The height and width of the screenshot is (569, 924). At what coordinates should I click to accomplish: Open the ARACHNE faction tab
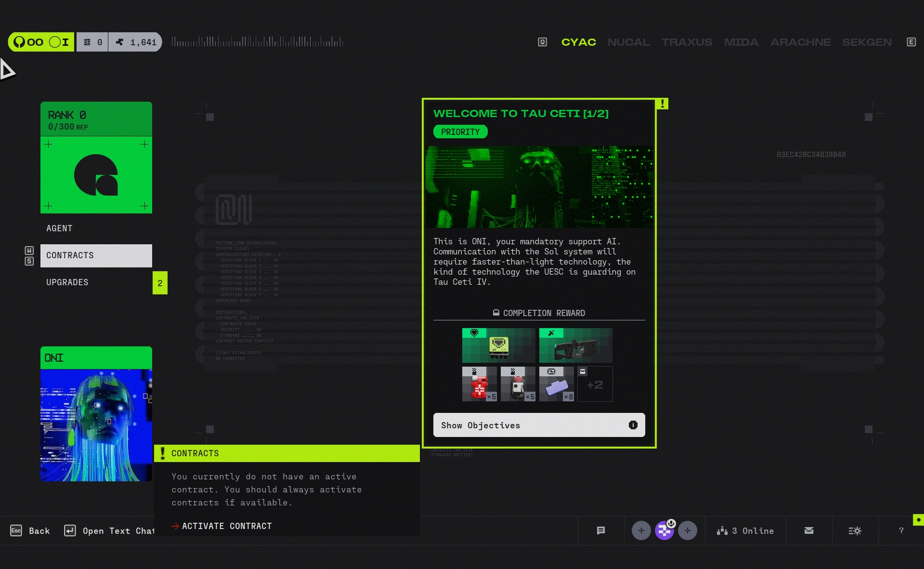click(x=800, y=42)
